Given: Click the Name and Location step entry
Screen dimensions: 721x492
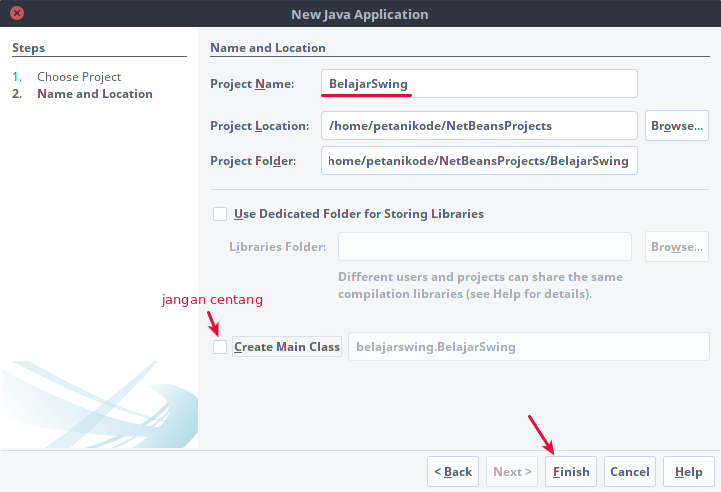Looking at the screenshot, I should [x=94, y=94].
